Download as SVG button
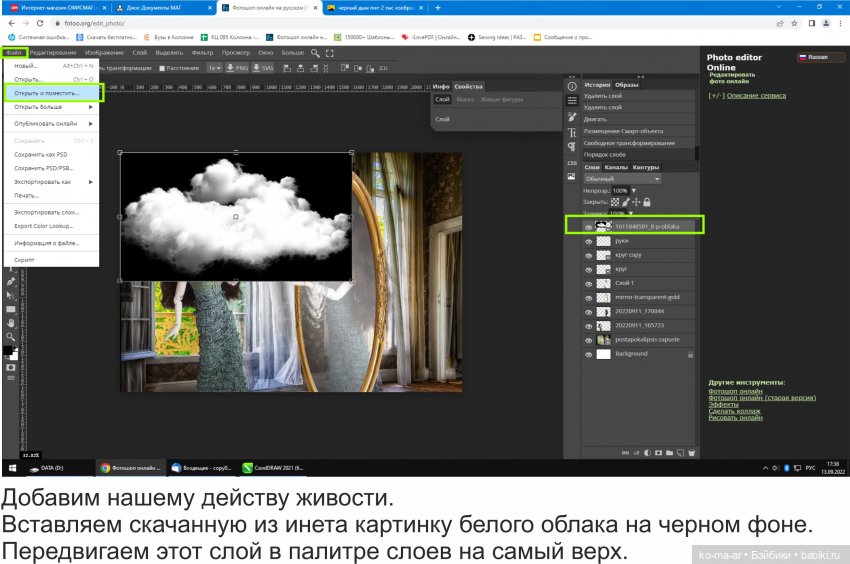The width and height of the screenshot is (850, 564). click(263, 68)
